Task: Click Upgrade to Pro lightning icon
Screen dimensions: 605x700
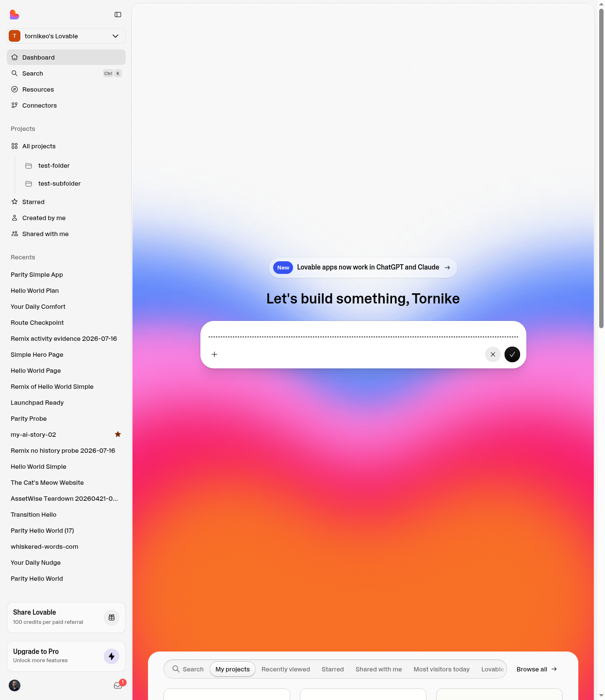Action: 112,656
